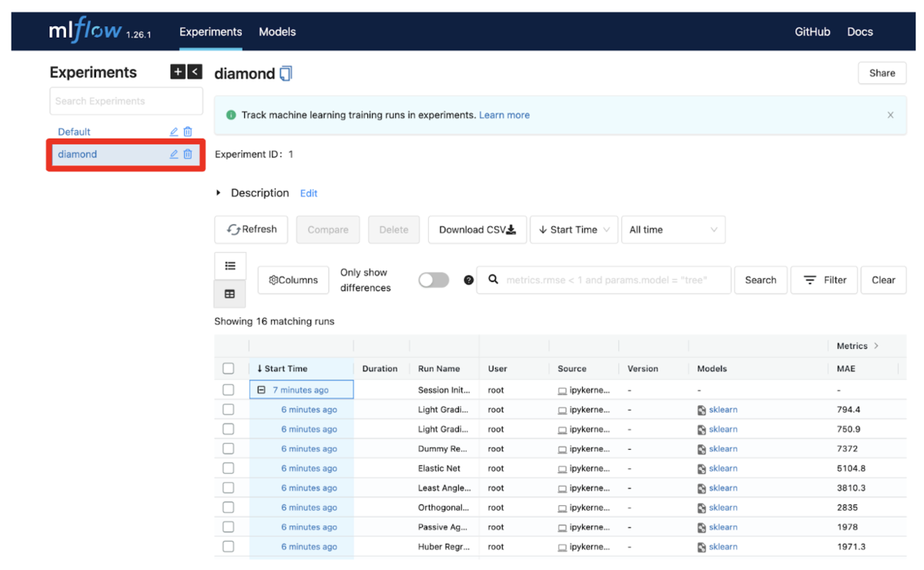
Task: Open sklearn model icon for MAE 794.4 row
Action: 701,410
